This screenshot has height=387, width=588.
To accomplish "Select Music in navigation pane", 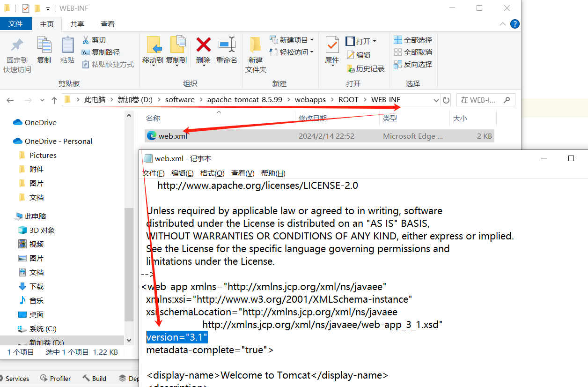I will point(31,300).
